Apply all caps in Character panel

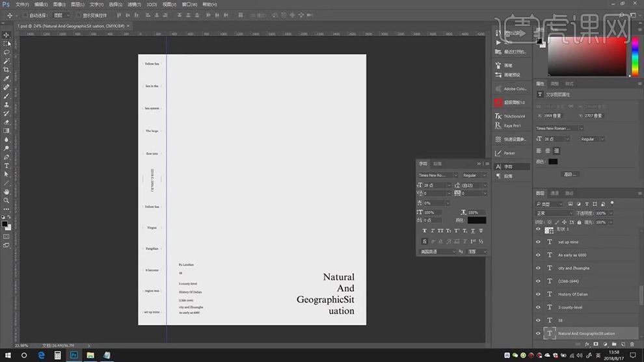[x=440, y=231]
